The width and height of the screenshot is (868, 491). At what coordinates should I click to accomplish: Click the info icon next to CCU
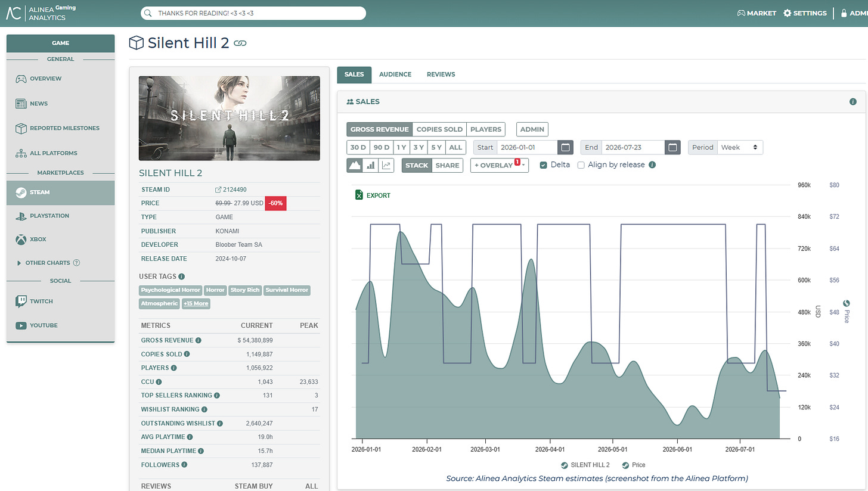click(159, 382)
